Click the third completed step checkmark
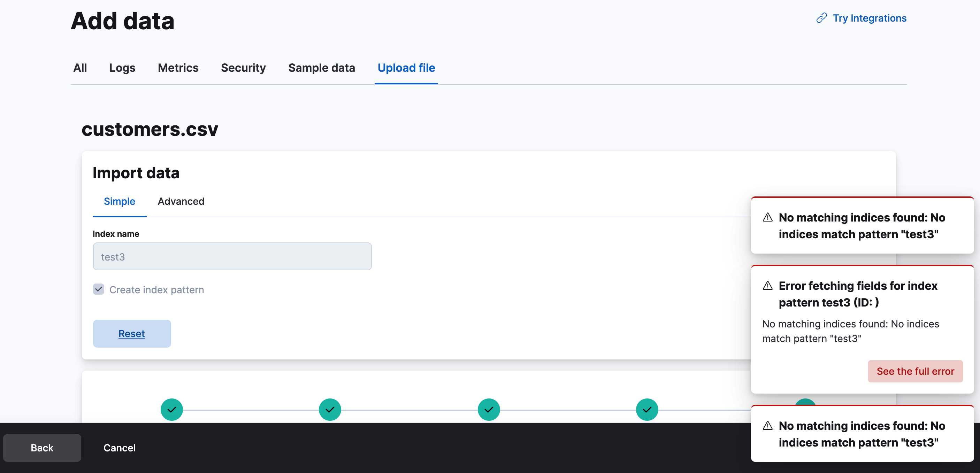This screenshot has width=980, height=473. point(489,410)
